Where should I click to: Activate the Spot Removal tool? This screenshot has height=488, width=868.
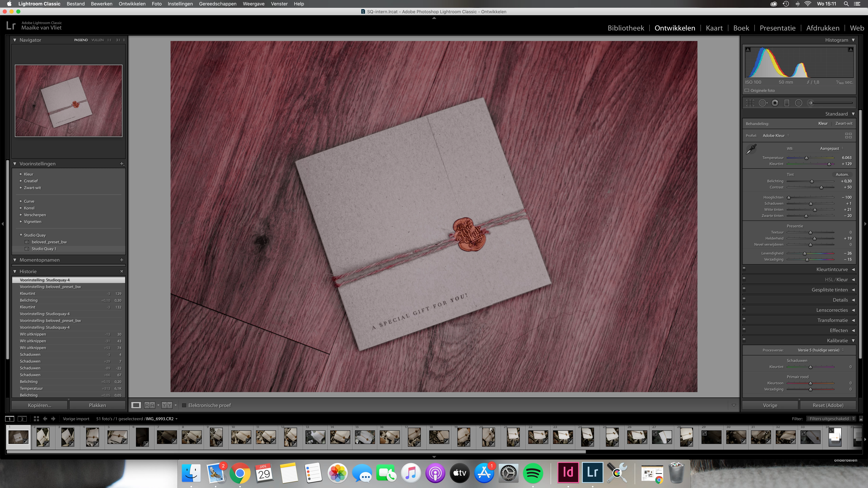click(x=763, y=103)
